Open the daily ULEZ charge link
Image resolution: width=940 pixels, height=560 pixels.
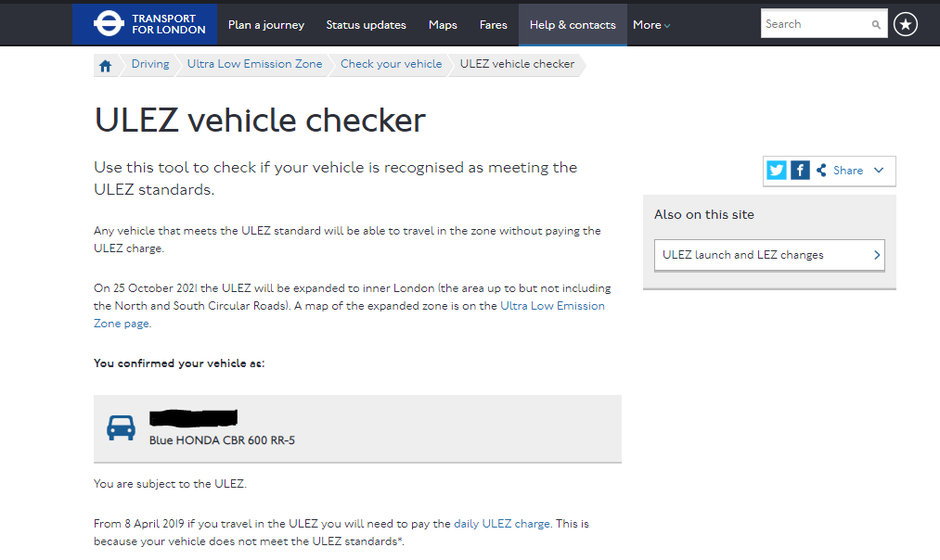click(x=501, y=524)
